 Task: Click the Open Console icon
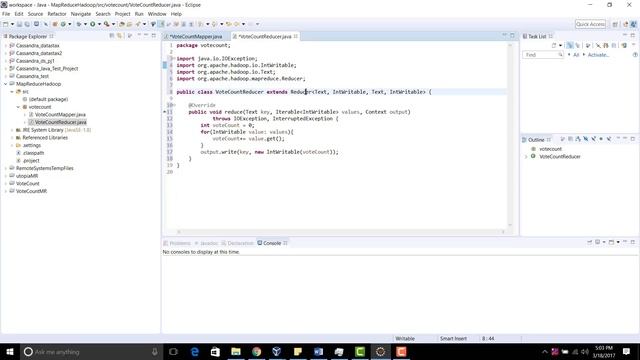[x=611, y=242]
